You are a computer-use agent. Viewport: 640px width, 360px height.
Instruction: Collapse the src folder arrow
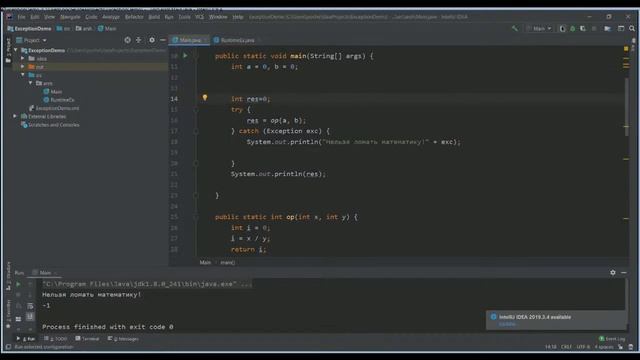coord(23,75)
